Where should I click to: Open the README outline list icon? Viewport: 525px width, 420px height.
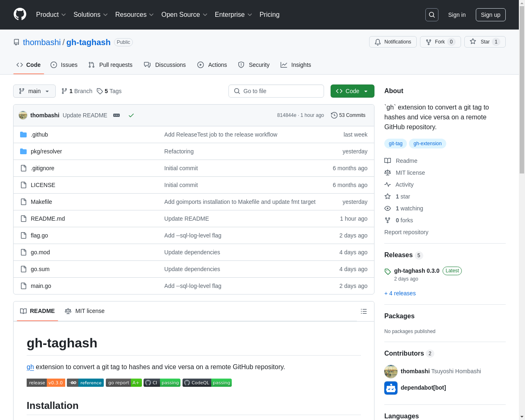click(x=363, y=311)
